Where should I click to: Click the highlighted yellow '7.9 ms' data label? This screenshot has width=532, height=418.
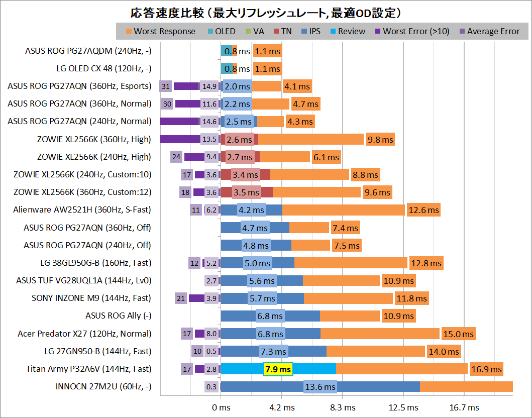point(278,369)
